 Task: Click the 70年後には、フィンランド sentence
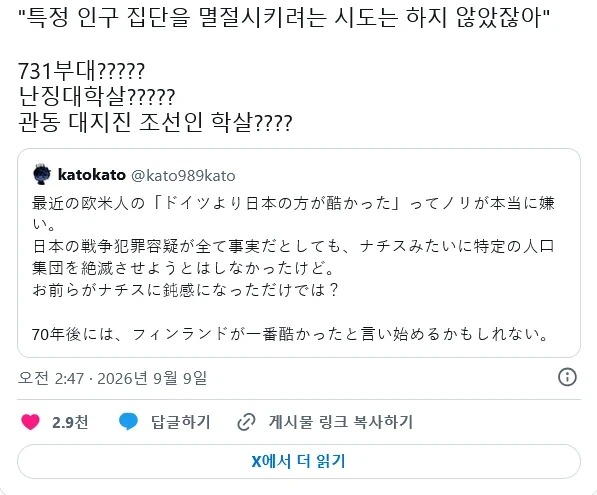tap(290, 334)
